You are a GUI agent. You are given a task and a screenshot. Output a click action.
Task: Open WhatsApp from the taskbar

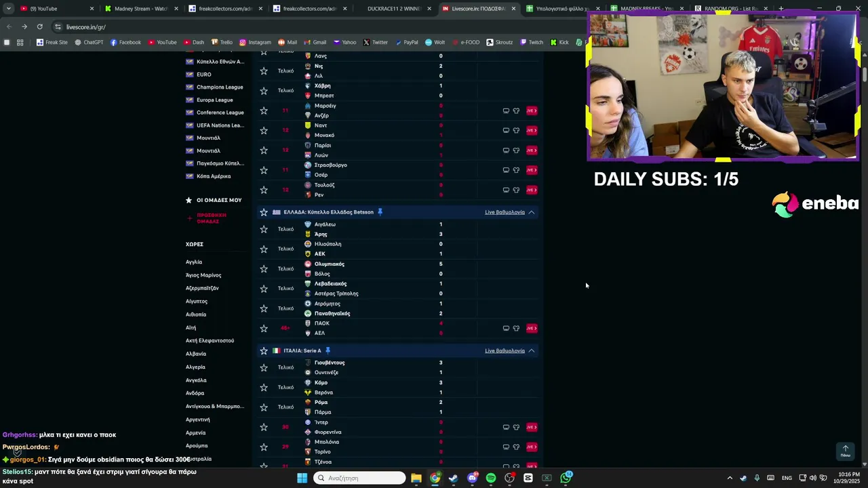[566, 478]
